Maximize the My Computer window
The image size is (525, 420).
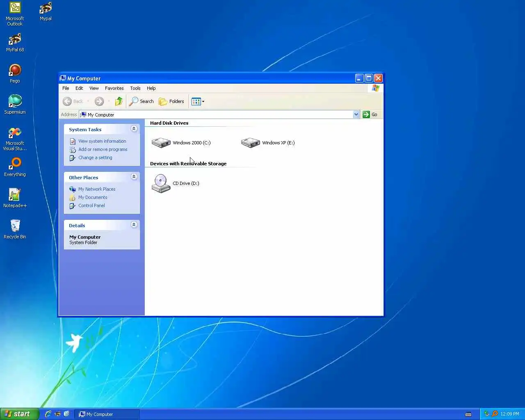[369, 78]
